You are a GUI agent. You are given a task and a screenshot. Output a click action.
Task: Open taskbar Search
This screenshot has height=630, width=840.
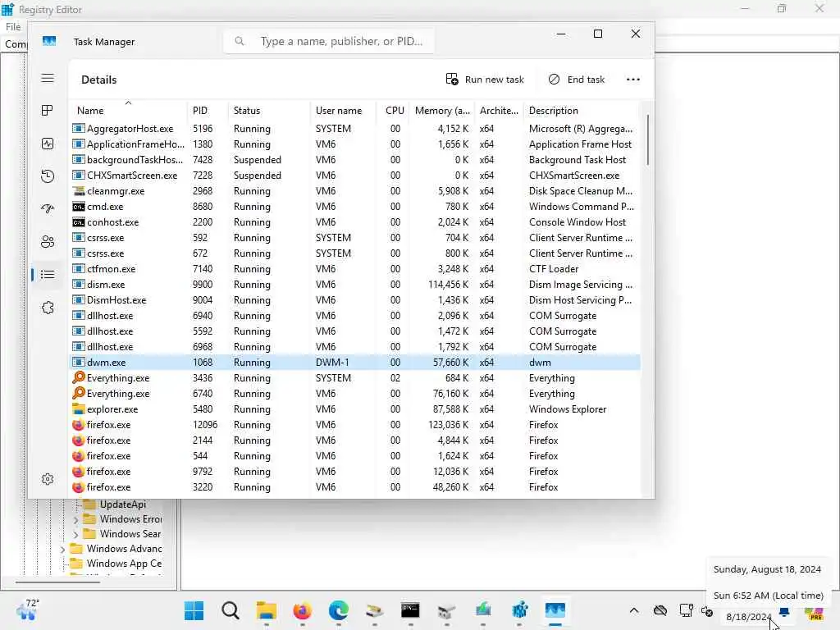pyautogui.click(x=231, y=610)
